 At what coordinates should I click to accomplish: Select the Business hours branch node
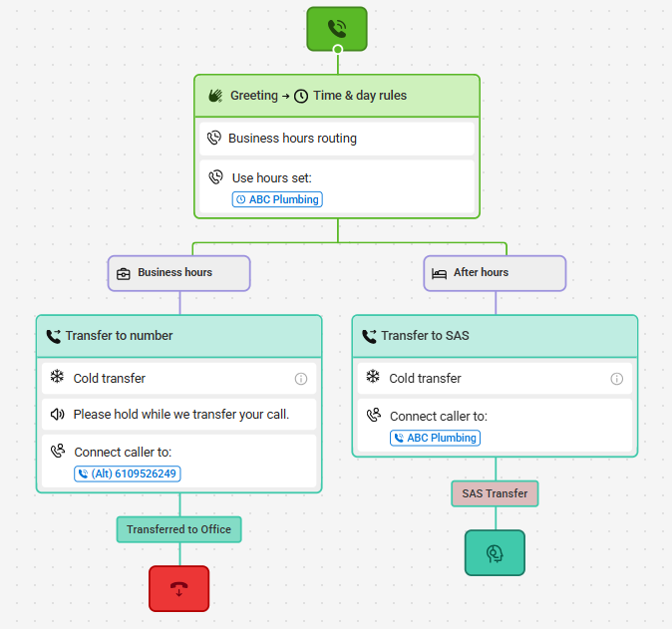(x=179, y=273)
